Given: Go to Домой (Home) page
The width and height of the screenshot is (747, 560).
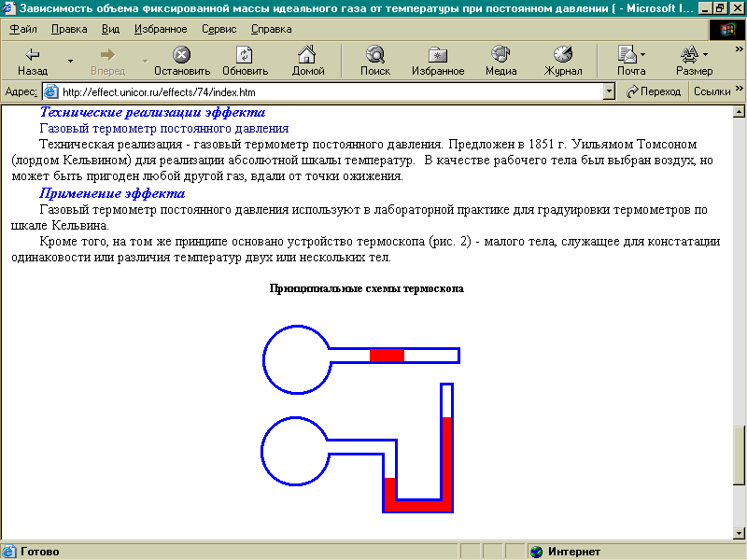Looking at the screenshot, I should (308, 61).
